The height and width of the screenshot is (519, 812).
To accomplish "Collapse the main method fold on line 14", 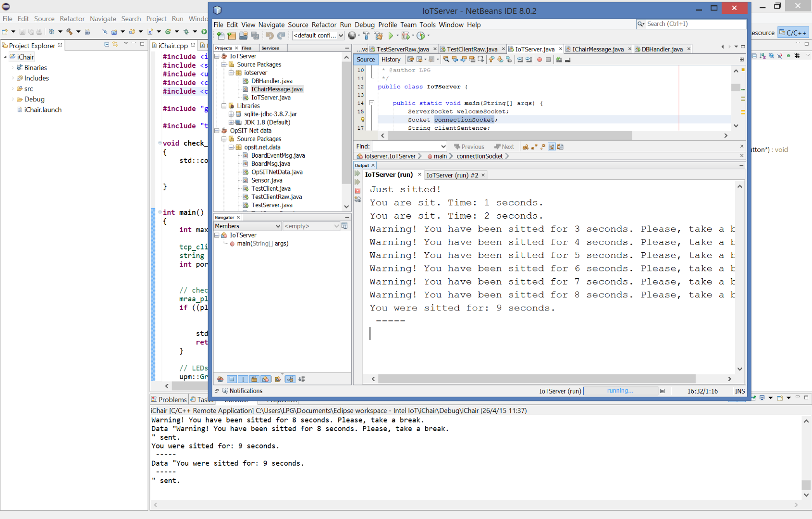I will point(371,103).
